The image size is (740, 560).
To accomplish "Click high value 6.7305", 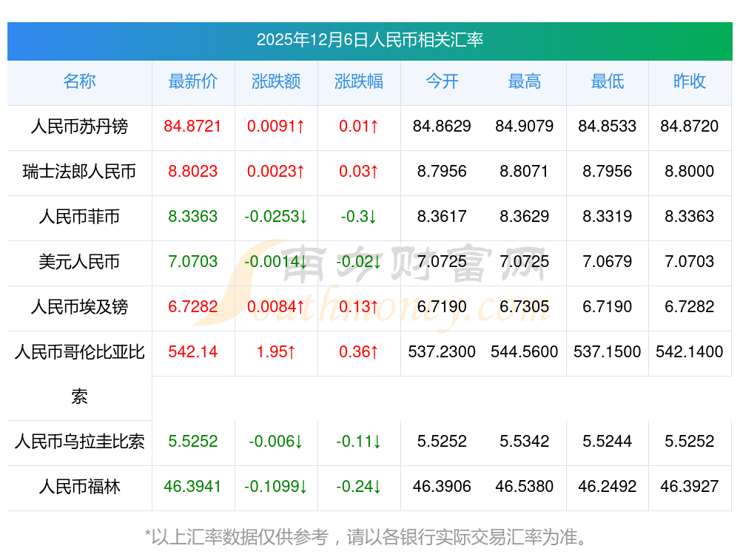I will click(x=525, y=307).
